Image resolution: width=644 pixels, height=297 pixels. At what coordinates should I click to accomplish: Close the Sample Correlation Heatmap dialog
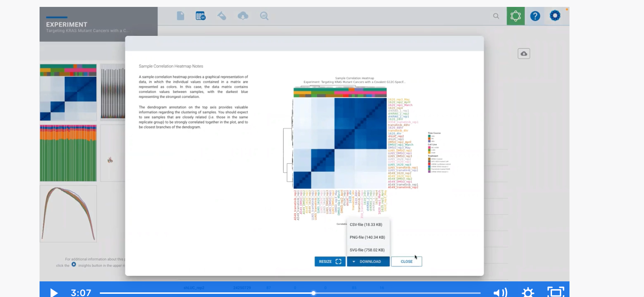pyautogui.click(x=406, y=261)
